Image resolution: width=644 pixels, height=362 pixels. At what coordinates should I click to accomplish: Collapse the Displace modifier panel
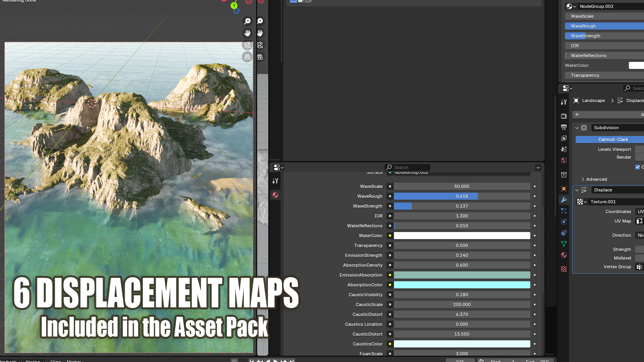pyautogui.click(x=577, y=190)
